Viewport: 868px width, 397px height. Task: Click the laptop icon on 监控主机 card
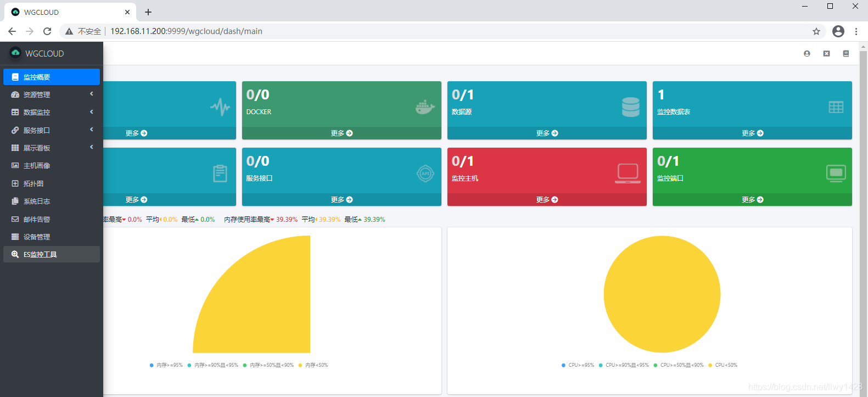(x=628, y=174)
